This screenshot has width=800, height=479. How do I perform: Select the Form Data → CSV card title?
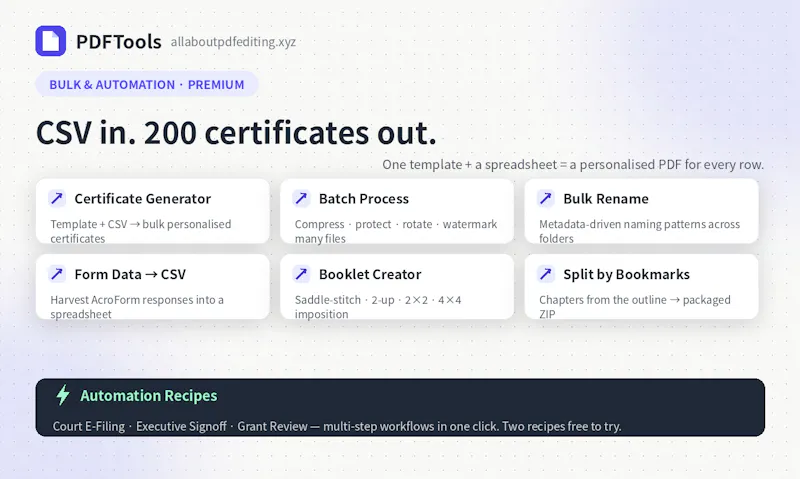click(x=130, y=274)
